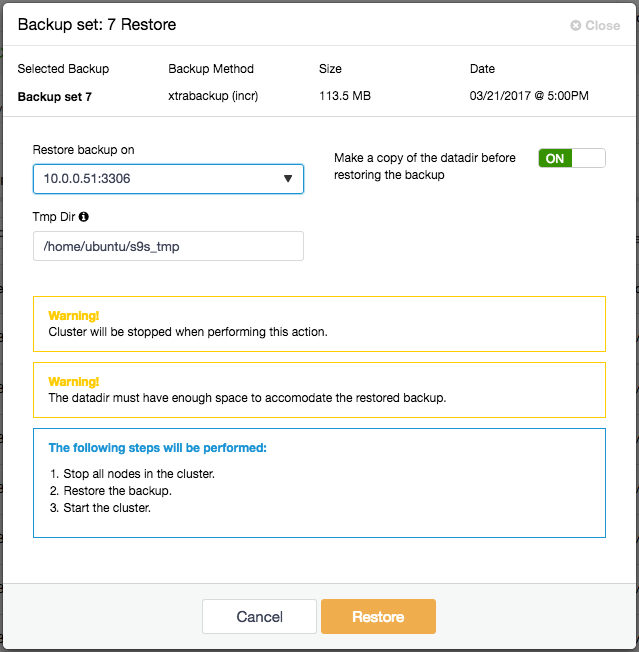Click the Selected Backup column header

point(63,69)
